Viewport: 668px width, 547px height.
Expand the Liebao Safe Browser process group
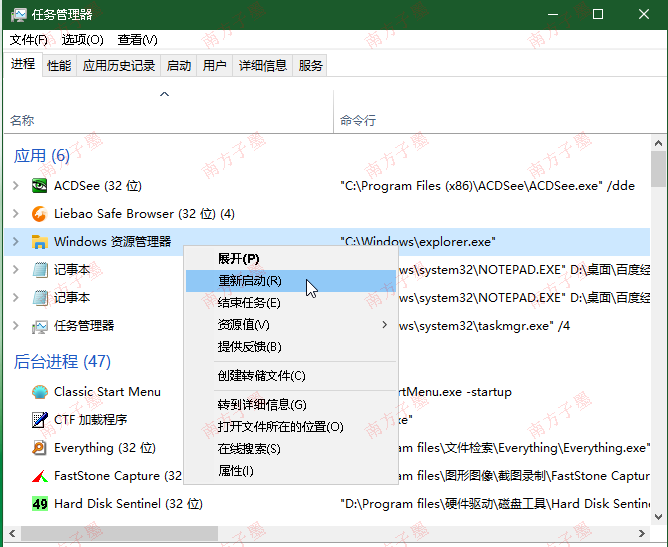click(x=16, y=213)
